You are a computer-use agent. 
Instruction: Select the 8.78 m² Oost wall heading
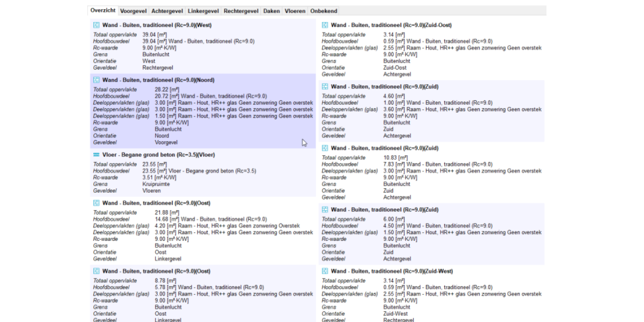[156, 272]
